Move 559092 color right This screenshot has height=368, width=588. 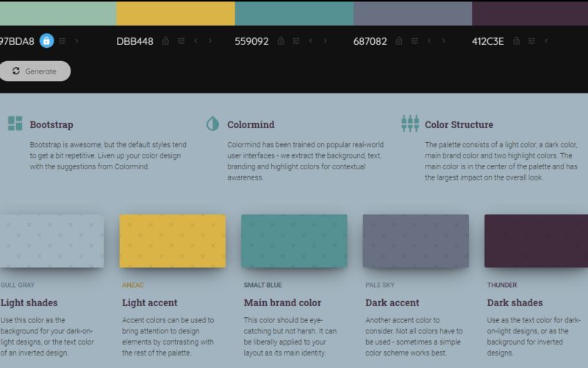tap(325, 40)
